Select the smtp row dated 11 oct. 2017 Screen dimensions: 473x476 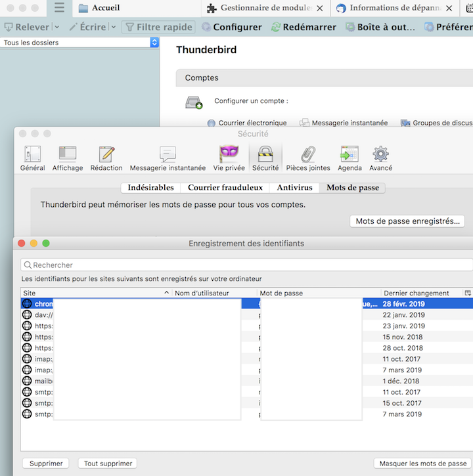pyautogui.click(x=246, y=392)
